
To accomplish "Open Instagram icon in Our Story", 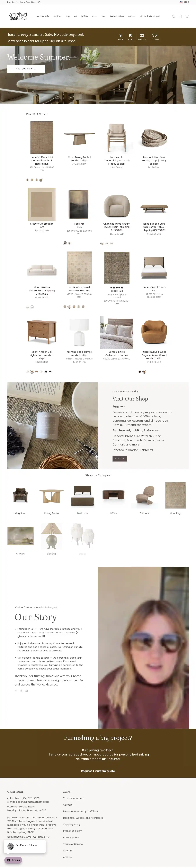I will (16, 691).
